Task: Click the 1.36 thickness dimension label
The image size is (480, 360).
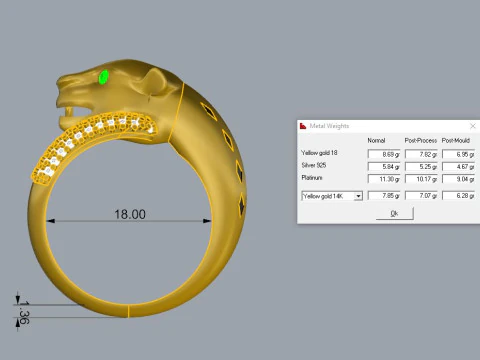Action: pyautogui.click(x=24, y=313)
